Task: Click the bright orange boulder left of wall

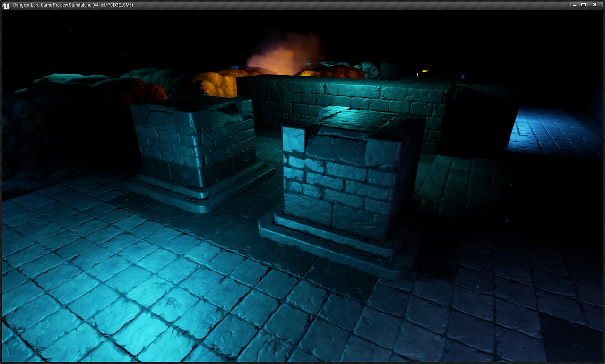Action: [x=215, y=84]
